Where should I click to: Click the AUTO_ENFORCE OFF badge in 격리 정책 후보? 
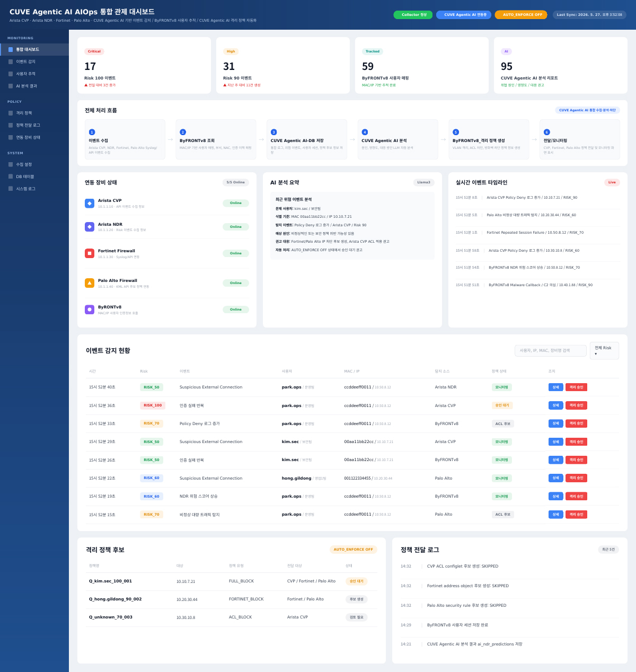[354, 550]
